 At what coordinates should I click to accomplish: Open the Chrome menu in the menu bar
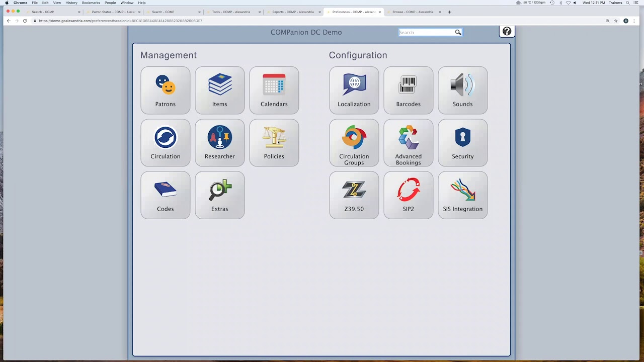tap(20, 3)
